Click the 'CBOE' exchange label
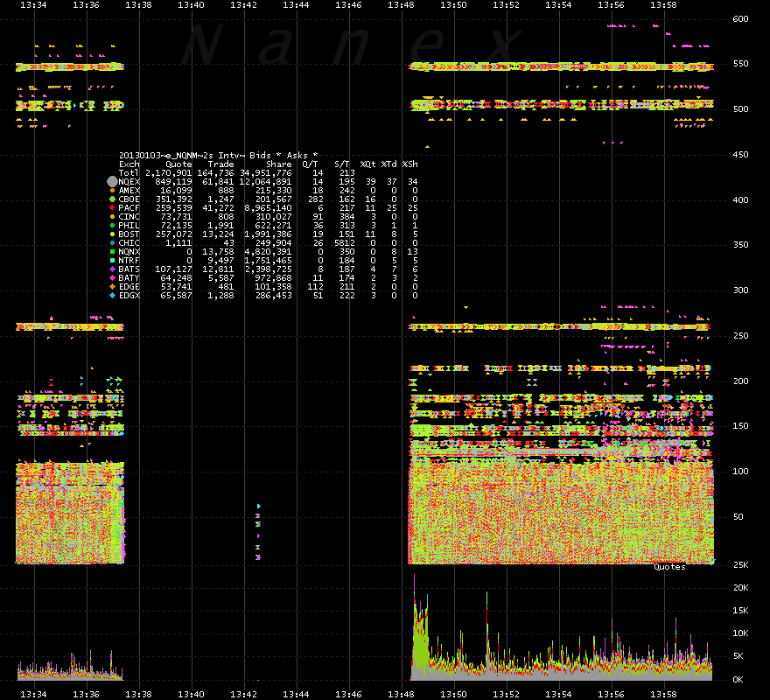The width and height of the screenshot is (770, 700). click(129, 199)
